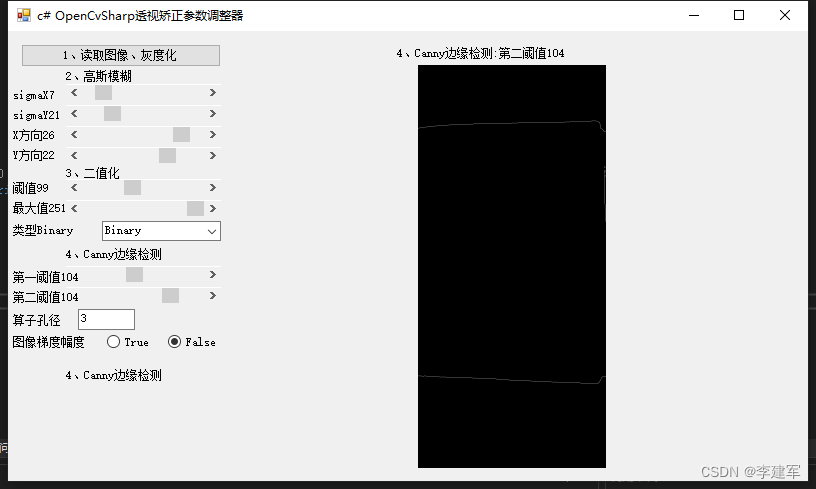Image resolution: width=816 pixels, height=489 pixels.
Task: Click right arrow of sigmaY scrollbar
Action: click(x=212, y=113)
